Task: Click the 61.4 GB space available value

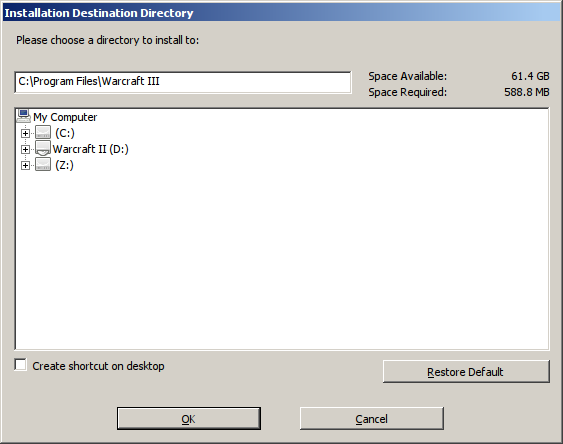Action: pyautogui.click(x=530, y=76)
